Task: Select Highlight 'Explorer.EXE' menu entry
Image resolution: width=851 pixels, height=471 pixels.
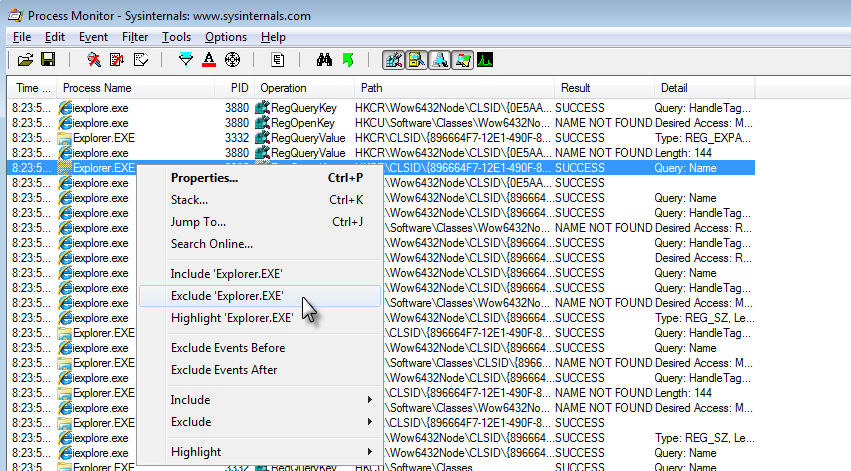Action: pos(261,318)
